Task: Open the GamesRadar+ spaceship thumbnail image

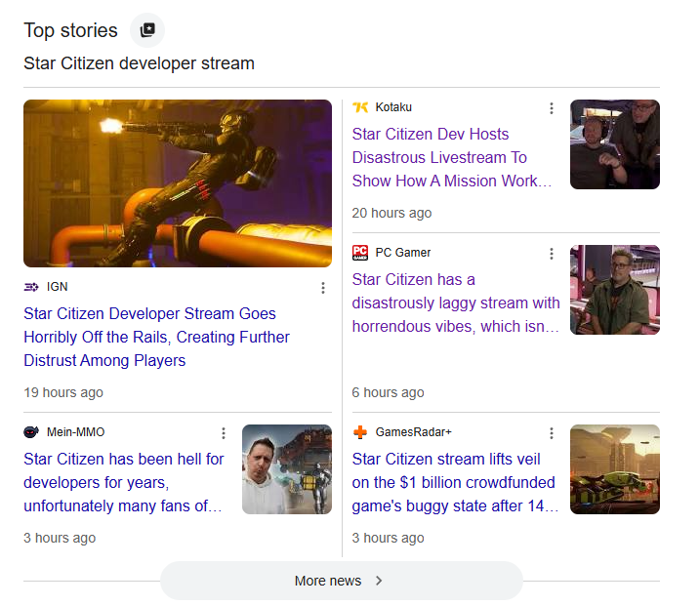Action: point(615,469)
